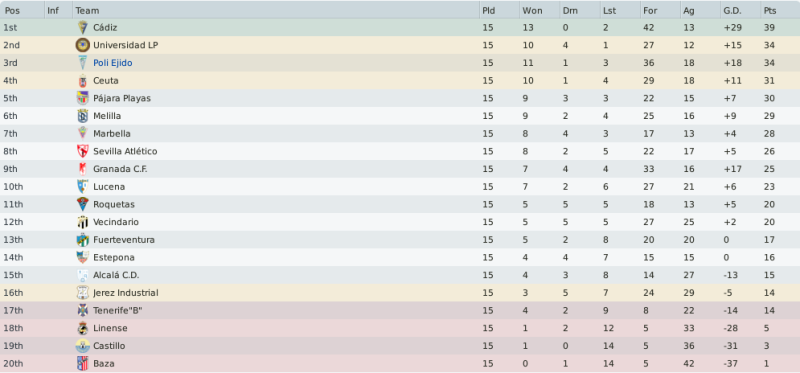The width and height of the screenshot is (800, 373).
Task: Click the Cádiz club crest icon
Action: [82, 28]
